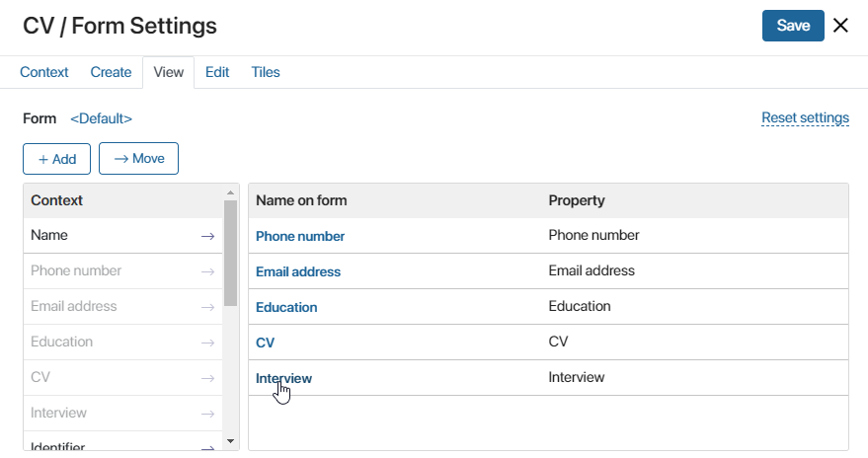Screen dimensions: 868x458
Task: Open Interview field in Name on form column
Action: coord(283,378)
